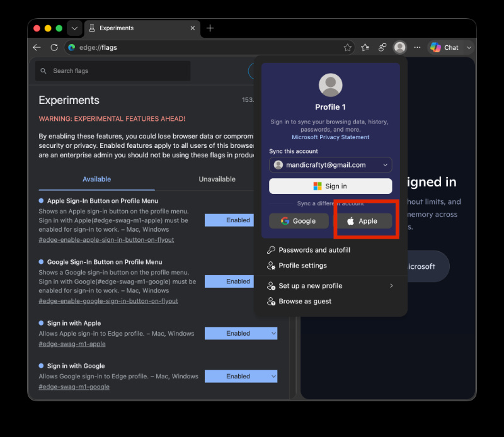The width and height of the screenshot is (504, 437).
Task: Open Sign in with Google Enabled dropdown
Action: point(241,377)
